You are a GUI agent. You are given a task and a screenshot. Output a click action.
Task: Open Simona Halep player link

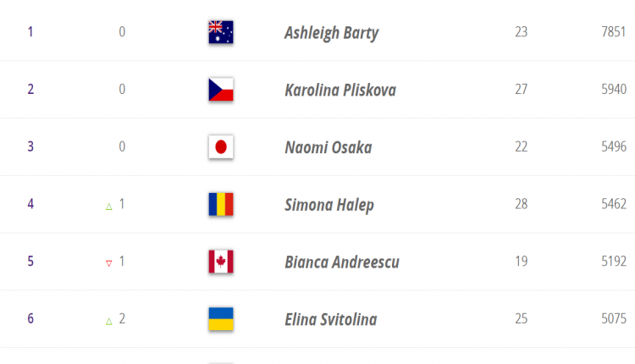click(329, 205)
